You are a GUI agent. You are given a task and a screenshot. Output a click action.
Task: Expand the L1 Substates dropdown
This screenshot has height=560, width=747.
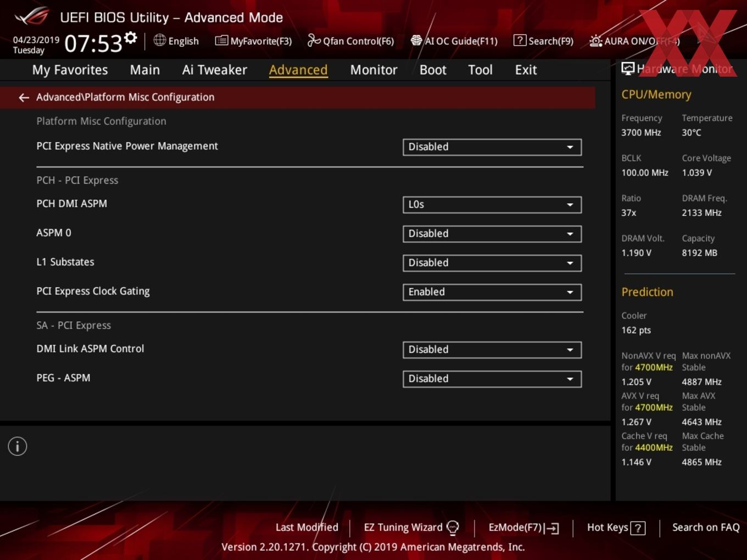click(x=492, y=263)
